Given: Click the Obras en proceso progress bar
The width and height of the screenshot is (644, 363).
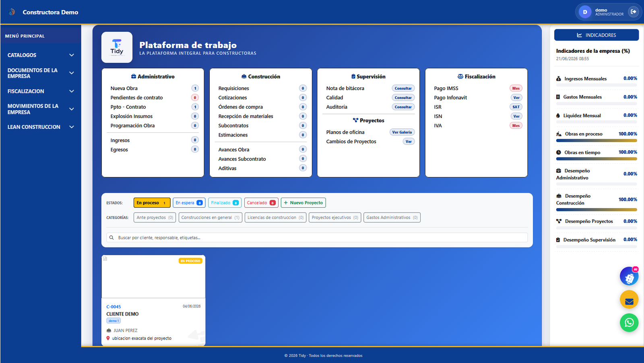Looking at the screenshot, I should (597, 141).
